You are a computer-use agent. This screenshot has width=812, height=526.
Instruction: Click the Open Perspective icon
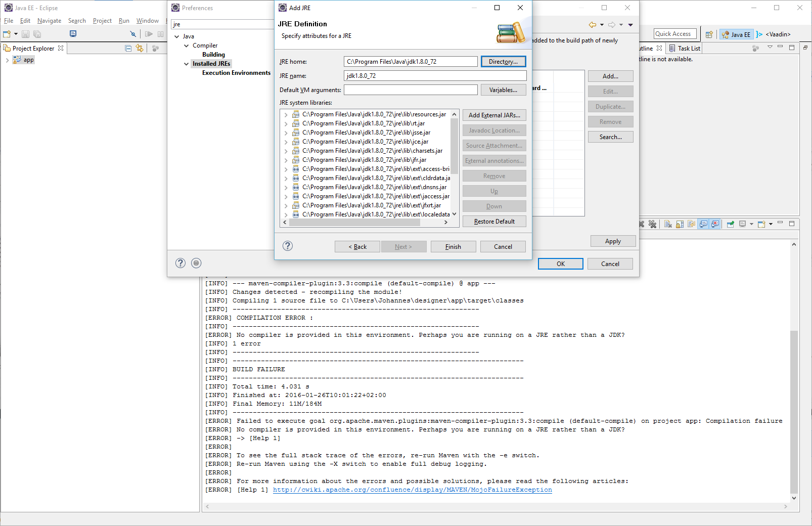click(709, 34)
